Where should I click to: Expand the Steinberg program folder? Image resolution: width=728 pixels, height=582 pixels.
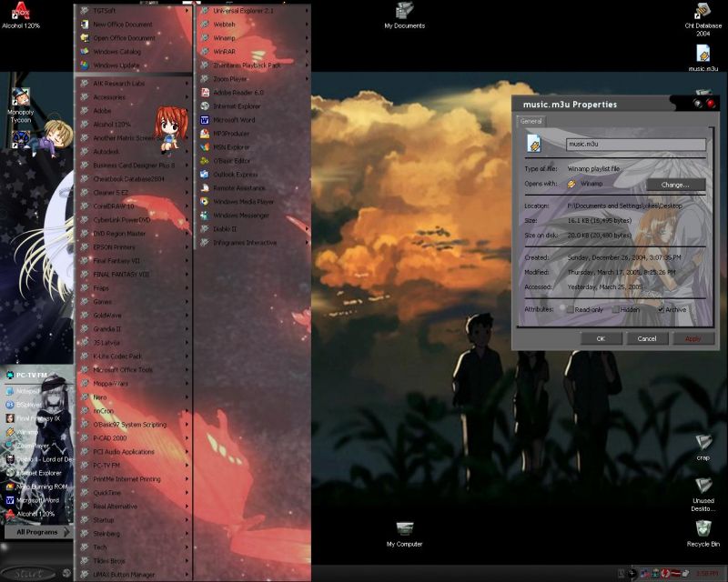point(134,534)
